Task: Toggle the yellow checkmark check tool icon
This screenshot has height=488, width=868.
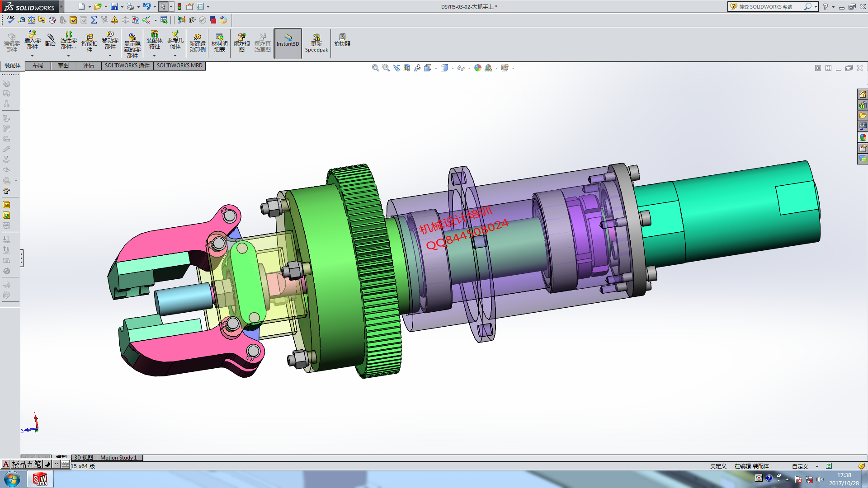Action: (x=73, y=20)
